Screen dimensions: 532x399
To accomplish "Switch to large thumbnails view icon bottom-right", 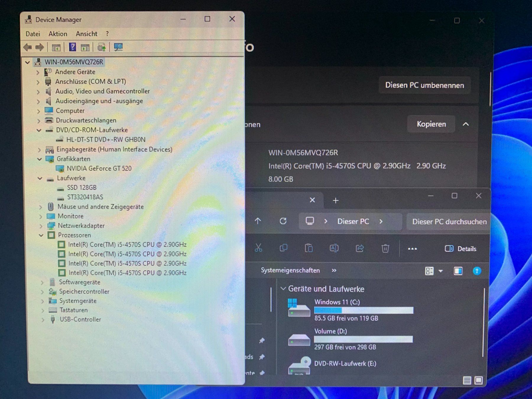I will tap(479, 380).
